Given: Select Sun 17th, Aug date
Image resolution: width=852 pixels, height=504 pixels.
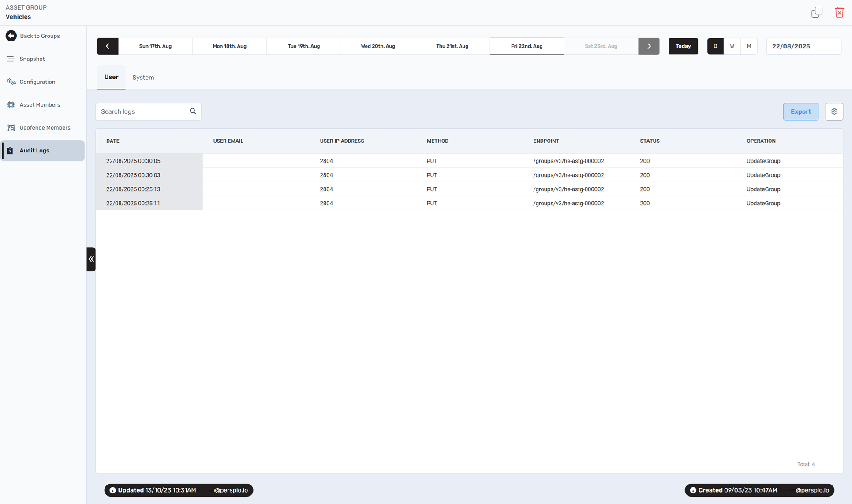Looking at the screenshot, I should 155,46.
